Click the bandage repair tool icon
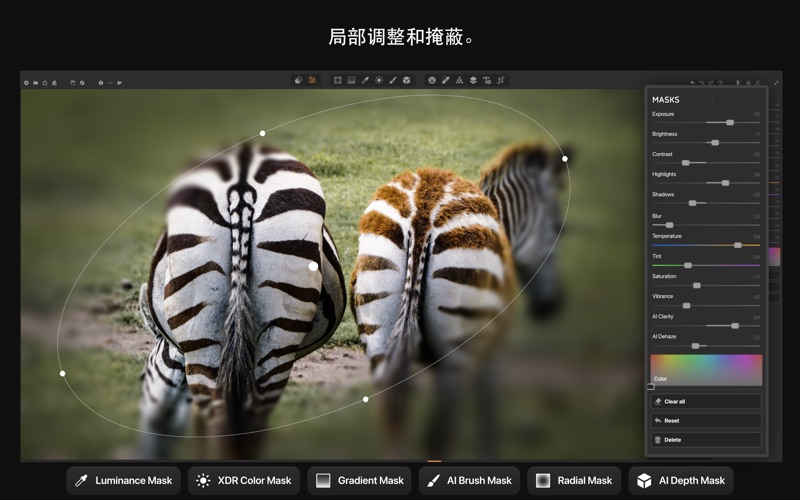Viewport: 800px width, 500px height. click(x=445, y=80)
